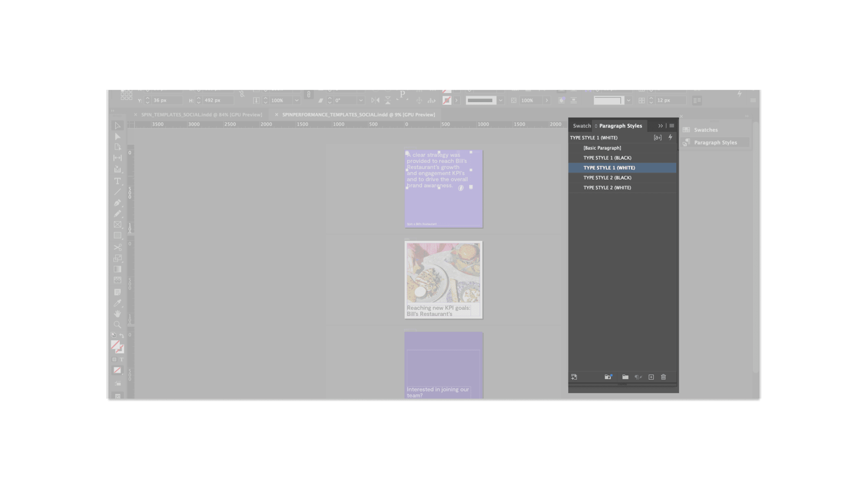The width and height of the screenshot is (868, 488).
Task: Select the Eyedropper tool
Action: (118, 303)
